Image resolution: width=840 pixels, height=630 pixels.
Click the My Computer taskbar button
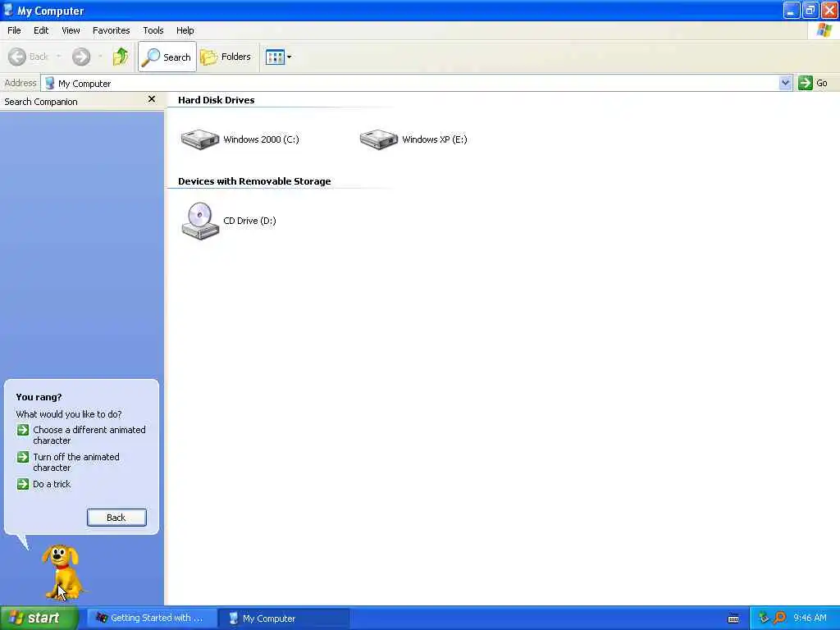[285, 619]
